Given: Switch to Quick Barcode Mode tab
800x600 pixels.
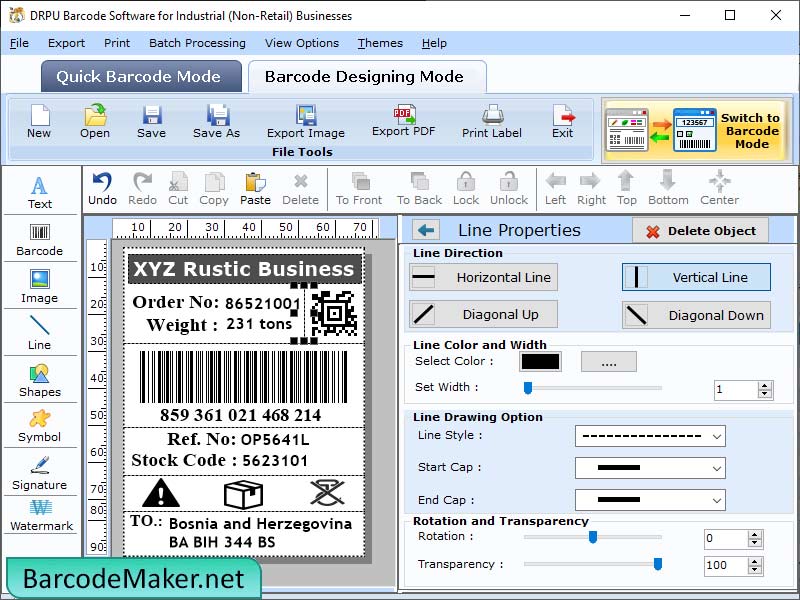Looking at the screenshot, I should tap(141, 76).
